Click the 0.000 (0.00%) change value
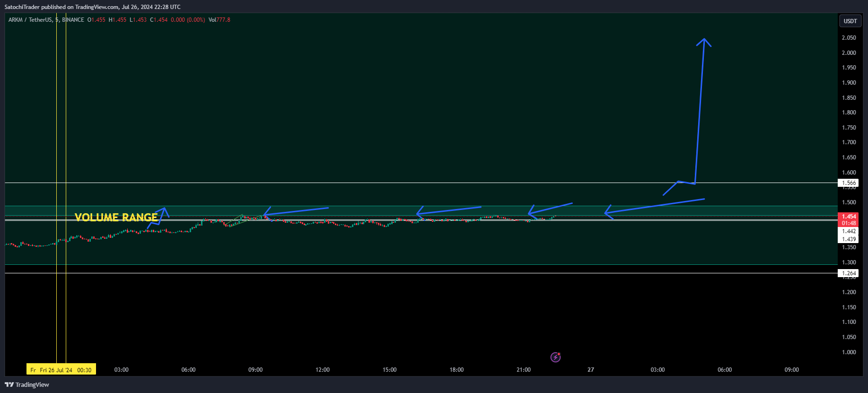This screenshot has width=868, height=393. (x=188, y=20)
